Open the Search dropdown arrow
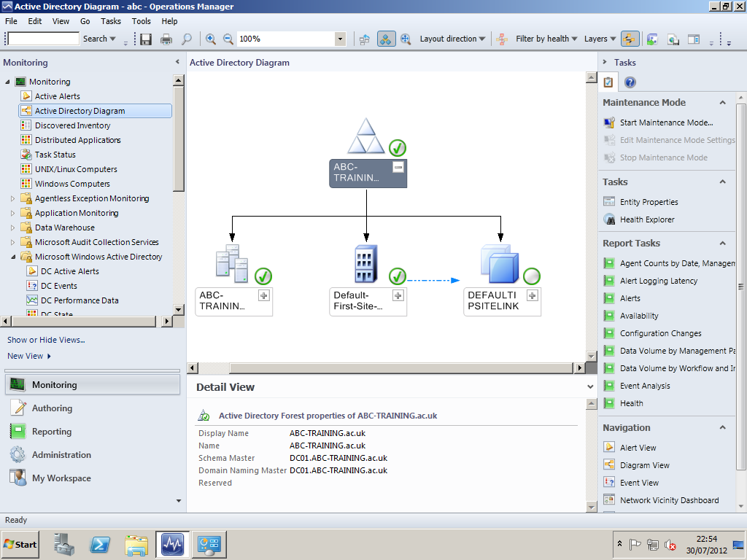This screenshot has height=560, width=747. [113, 39]
